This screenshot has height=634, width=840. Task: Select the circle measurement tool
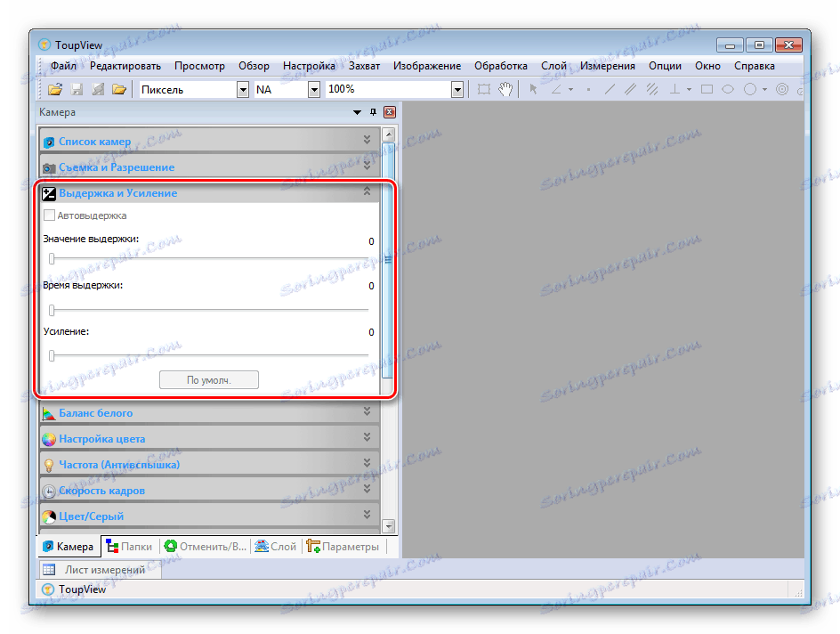[x=750, y=90]
